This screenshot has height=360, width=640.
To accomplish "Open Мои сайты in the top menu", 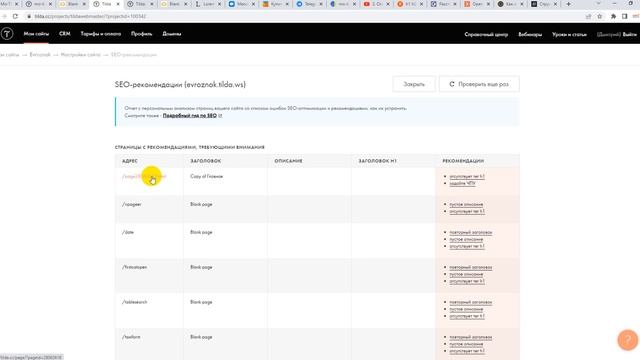I will (36, 34).
